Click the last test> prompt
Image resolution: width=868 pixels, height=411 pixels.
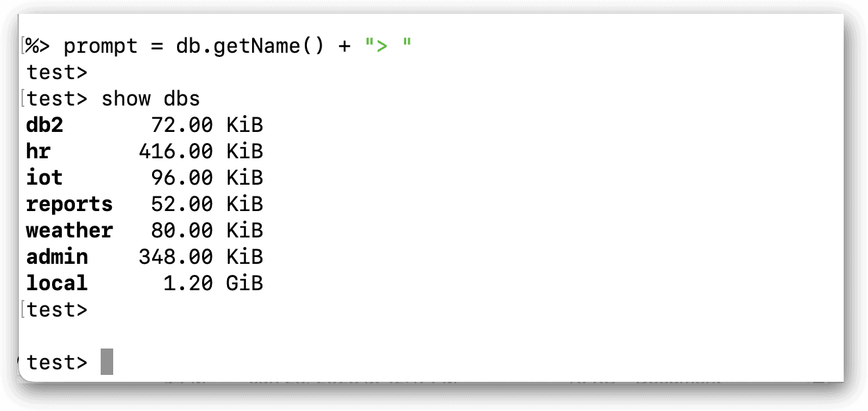pyautogui.click(x=57, y=362)
